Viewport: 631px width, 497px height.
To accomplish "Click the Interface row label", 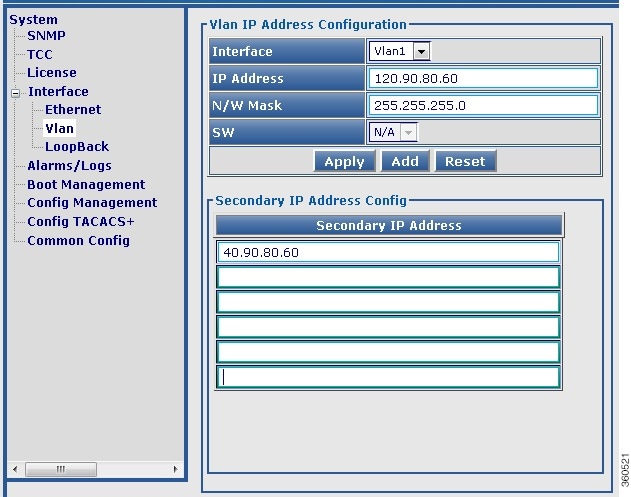I will pyautogui.click(x=287, y=51).
